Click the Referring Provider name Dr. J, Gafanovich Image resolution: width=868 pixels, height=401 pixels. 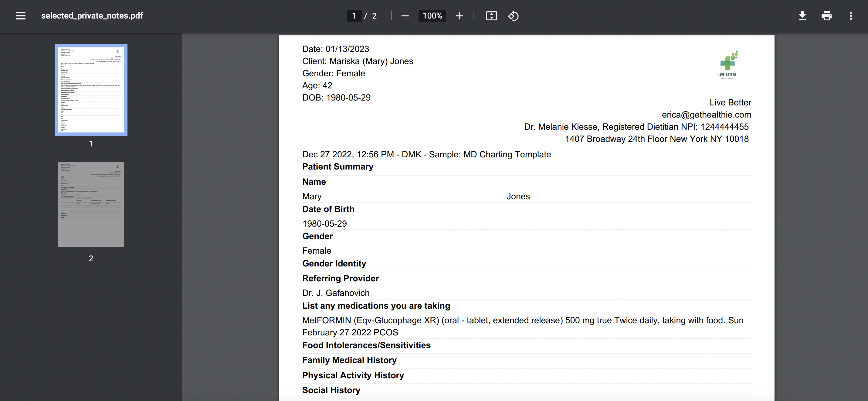(x=336, y=293)
